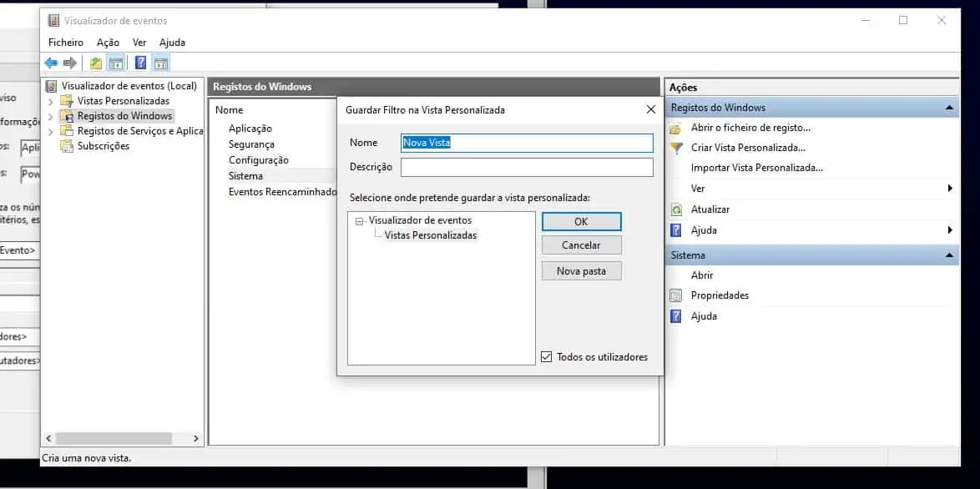The image size is (980, 489).
Task: Click the Forward arrow toolbar icon
Action: point(70,63)
